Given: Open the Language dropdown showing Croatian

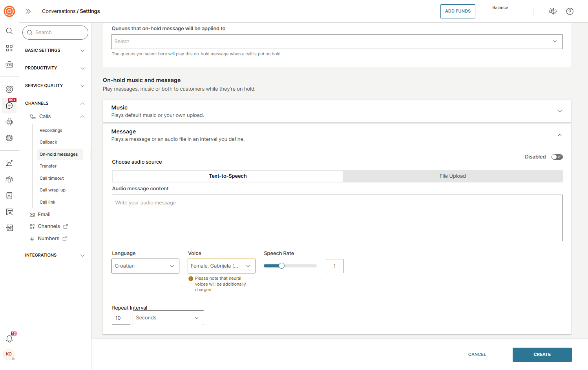Looking at the screenshot, I should coord(145,266).
